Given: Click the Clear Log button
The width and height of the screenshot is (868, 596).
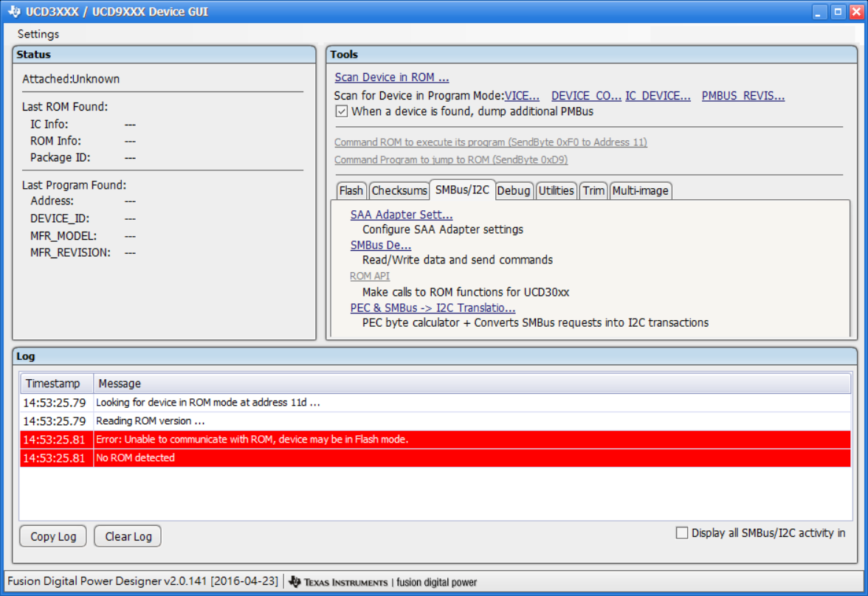Looking at the screenshot, I should (x=128, y=536).
